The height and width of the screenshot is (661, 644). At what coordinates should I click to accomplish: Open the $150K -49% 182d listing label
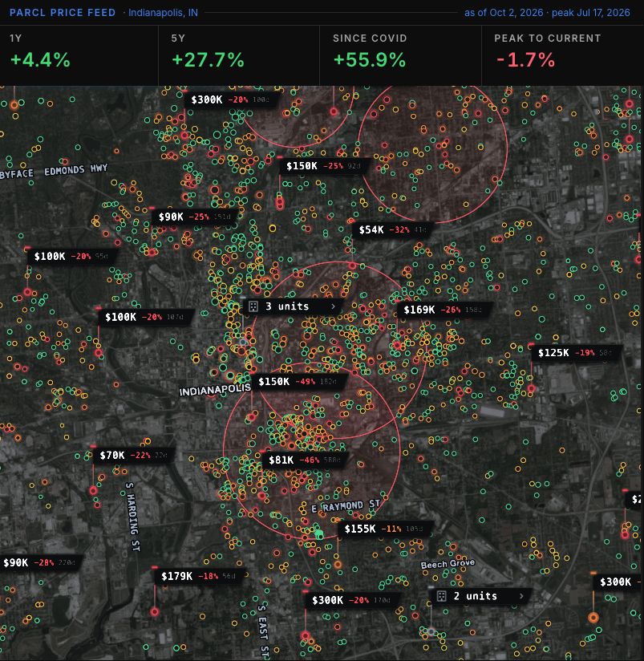point(299,382)
